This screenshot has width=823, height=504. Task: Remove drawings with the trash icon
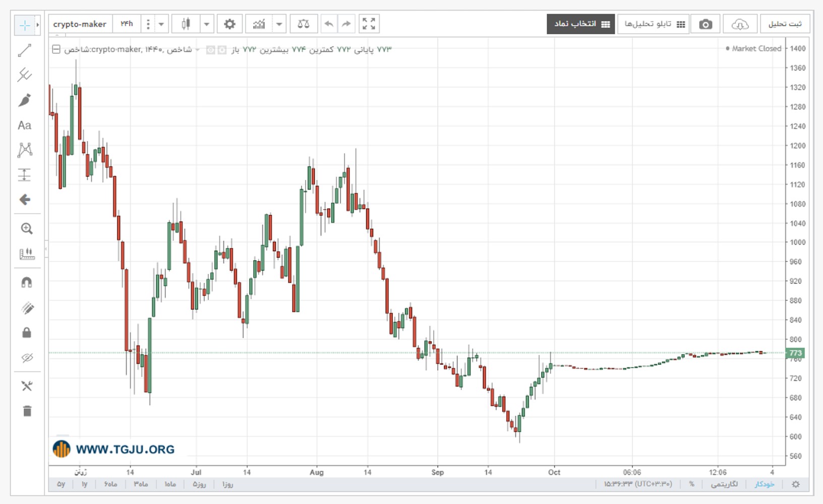tap(27, 411)
